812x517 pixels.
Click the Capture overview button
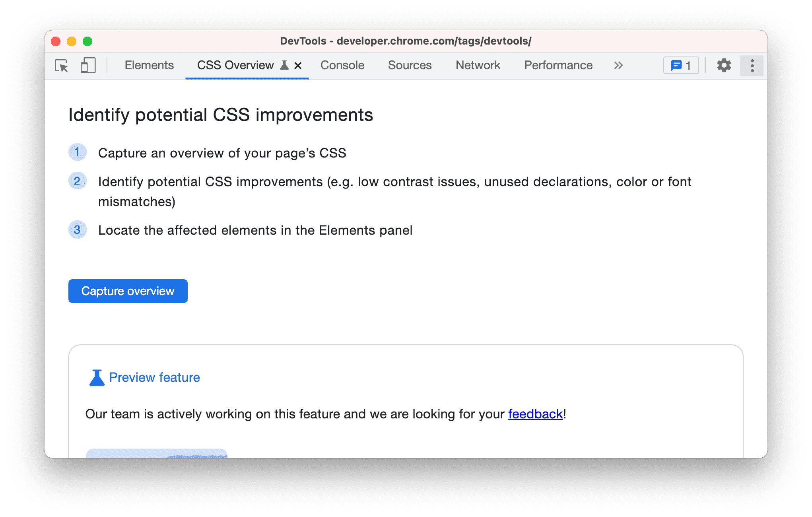[127, 291]
